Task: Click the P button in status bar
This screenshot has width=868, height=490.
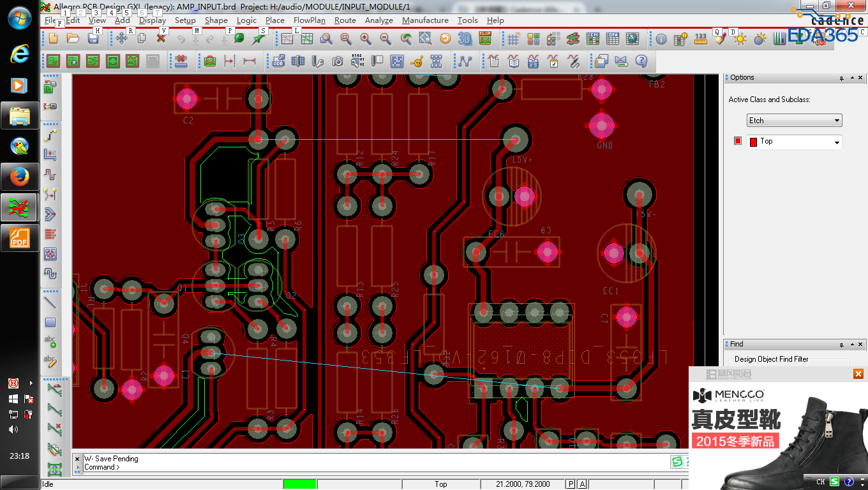Action: click(x=571, y=484)
